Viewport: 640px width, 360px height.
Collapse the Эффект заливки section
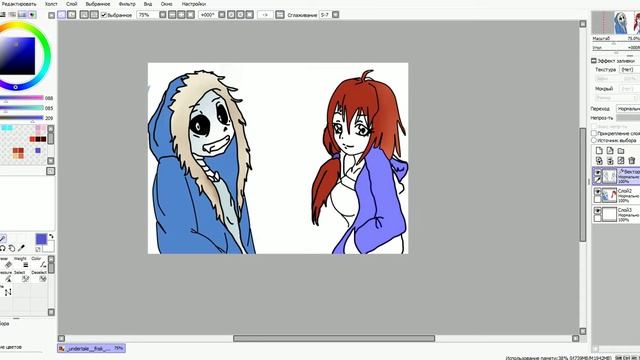pos(594,60)
